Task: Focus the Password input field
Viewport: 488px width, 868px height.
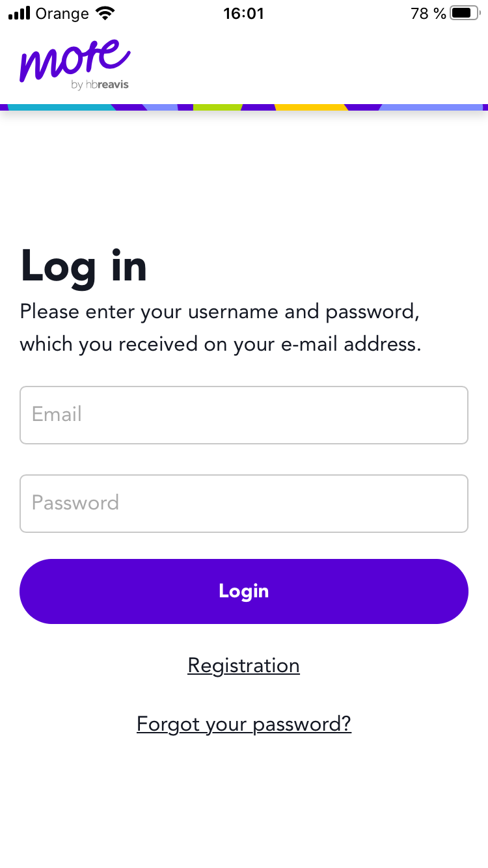Action: tap(244, 504)
